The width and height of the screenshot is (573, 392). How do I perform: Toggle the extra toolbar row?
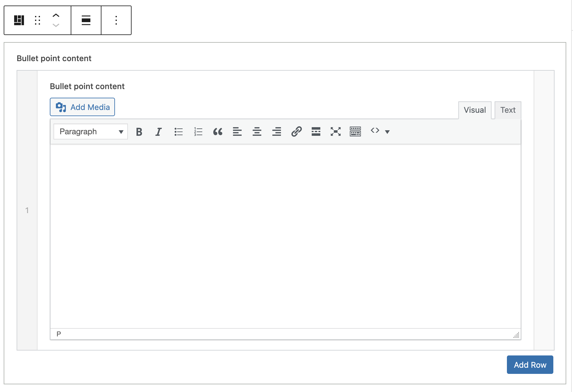[x=355, y=132]
